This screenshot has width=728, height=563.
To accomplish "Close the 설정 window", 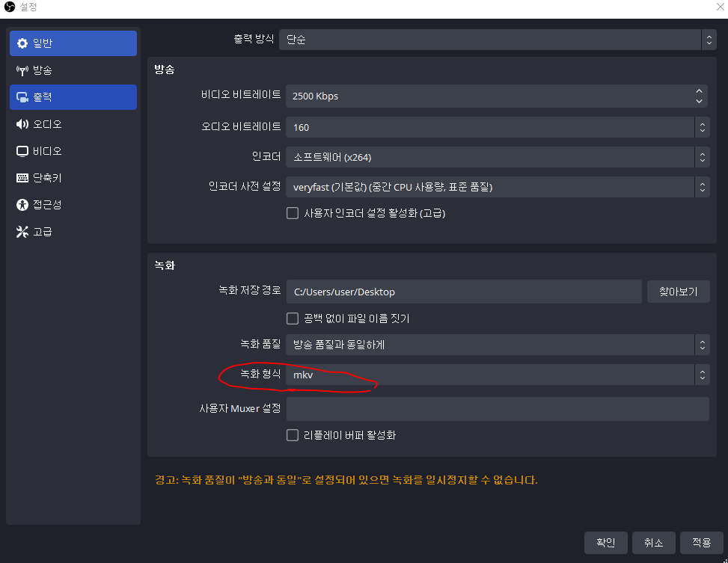I will (720, 7).
